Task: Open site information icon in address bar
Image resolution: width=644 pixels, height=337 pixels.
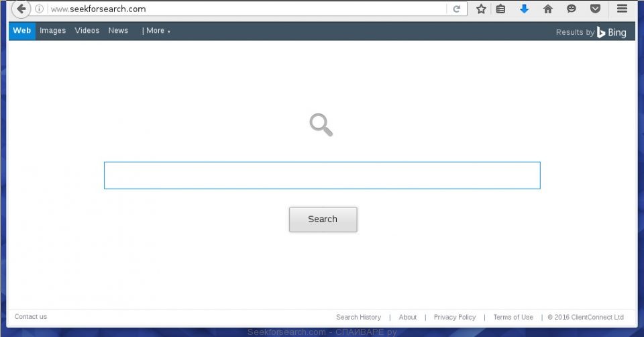Action: click(x=40, y=9)
